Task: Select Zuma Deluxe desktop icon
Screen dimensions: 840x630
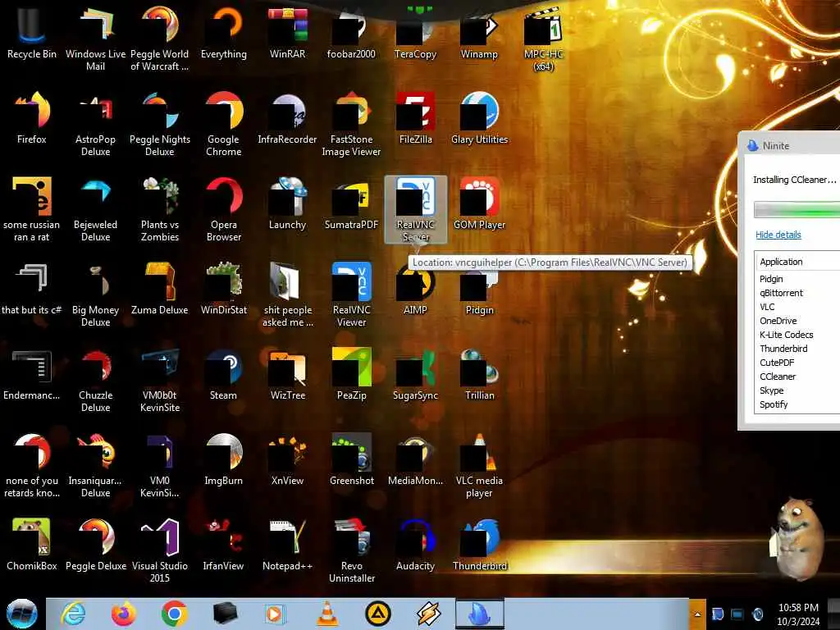Action: pyautogui.click(x=160, y=288)
